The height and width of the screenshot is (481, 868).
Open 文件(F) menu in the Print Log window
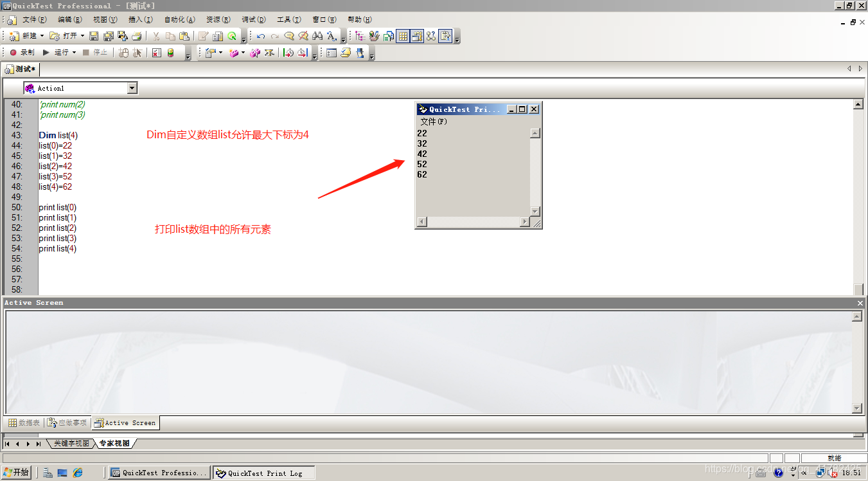[x=434, y=122]
